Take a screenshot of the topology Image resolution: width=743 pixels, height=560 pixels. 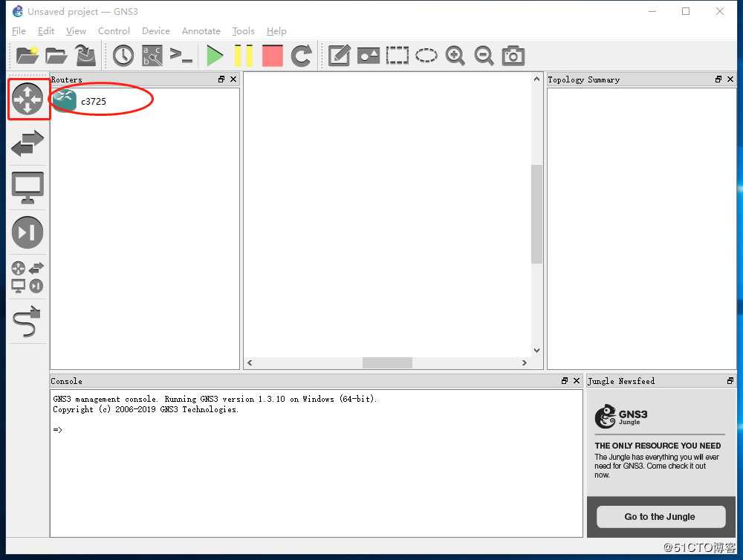click(x=513, y=56)
